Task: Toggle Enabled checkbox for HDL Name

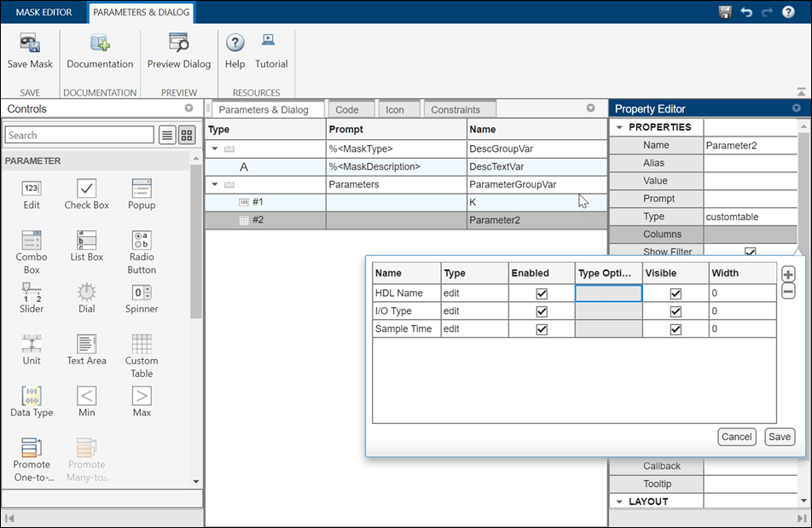Action: tap(542, 293)
